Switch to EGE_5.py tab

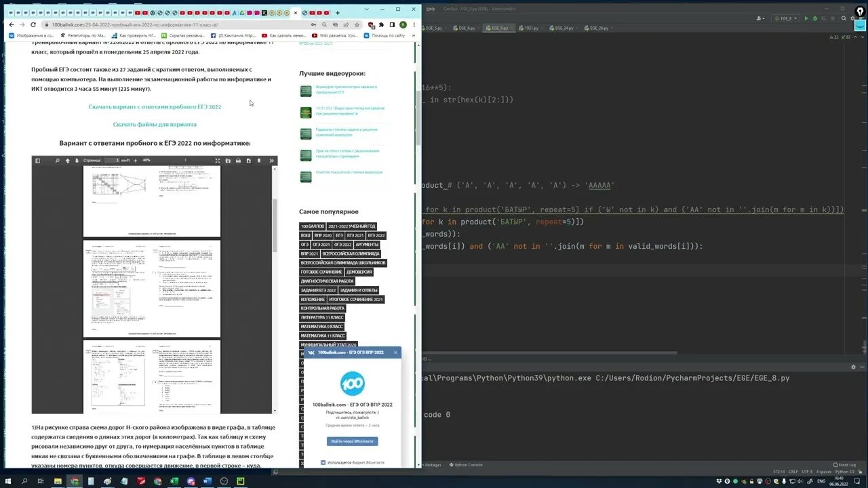pyautogui.click(x=433, y=28)
